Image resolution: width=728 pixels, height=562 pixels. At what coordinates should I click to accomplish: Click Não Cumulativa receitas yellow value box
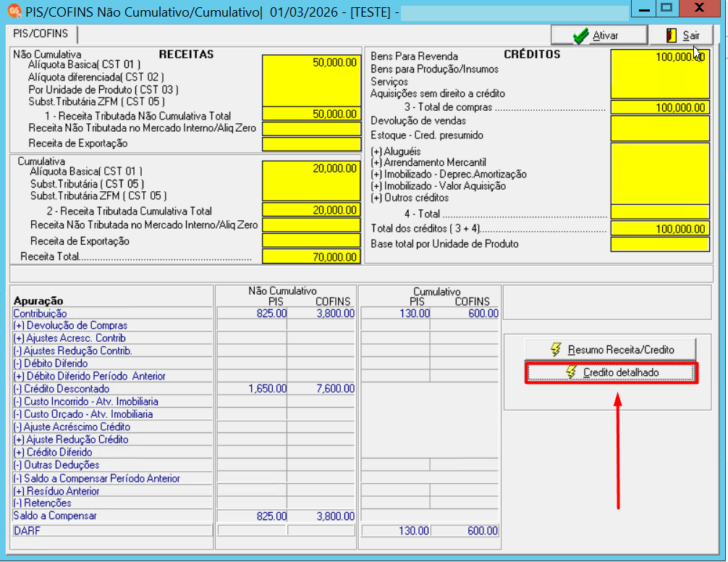(312, 81)
